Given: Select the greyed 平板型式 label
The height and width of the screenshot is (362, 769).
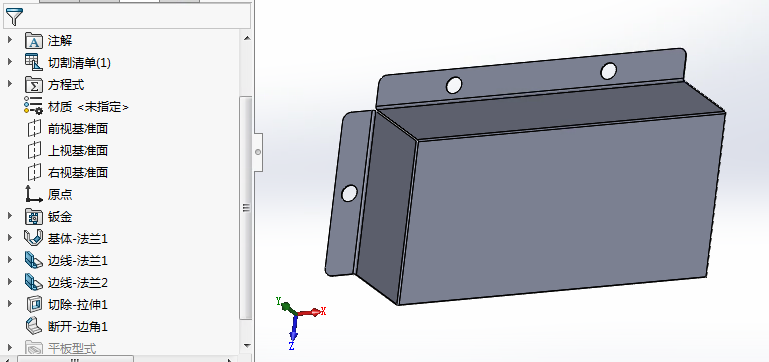Looking at the screenshot, I should 72,349.
